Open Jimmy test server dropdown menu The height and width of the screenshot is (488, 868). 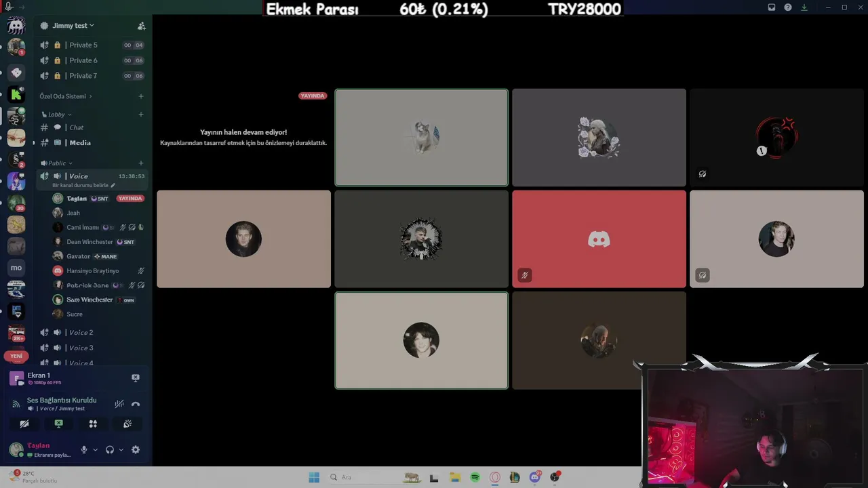[x=73, y=26]
